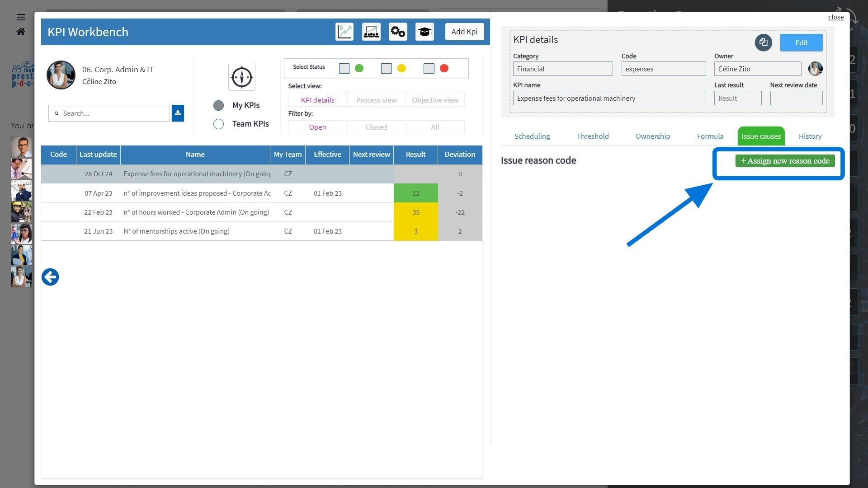Viewport: 868px width, 488px height.
Task: Tick the yellow status checkbox
Action: pos(386,68)
